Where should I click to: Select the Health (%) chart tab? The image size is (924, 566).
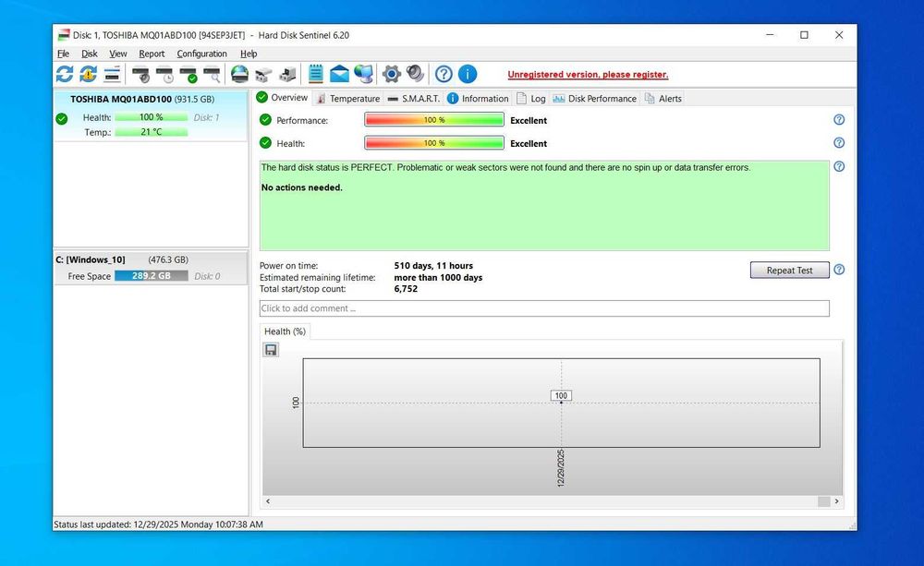(x=286, y=331)
